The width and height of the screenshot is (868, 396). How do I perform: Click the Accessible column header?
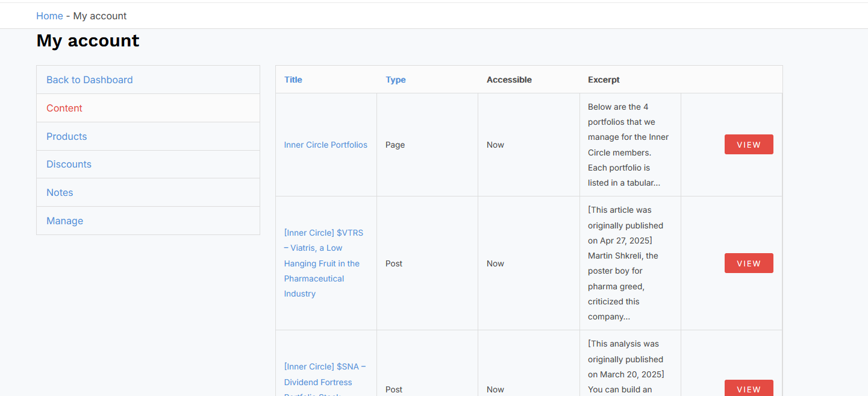pyautogui.click(x=509, y=80)
